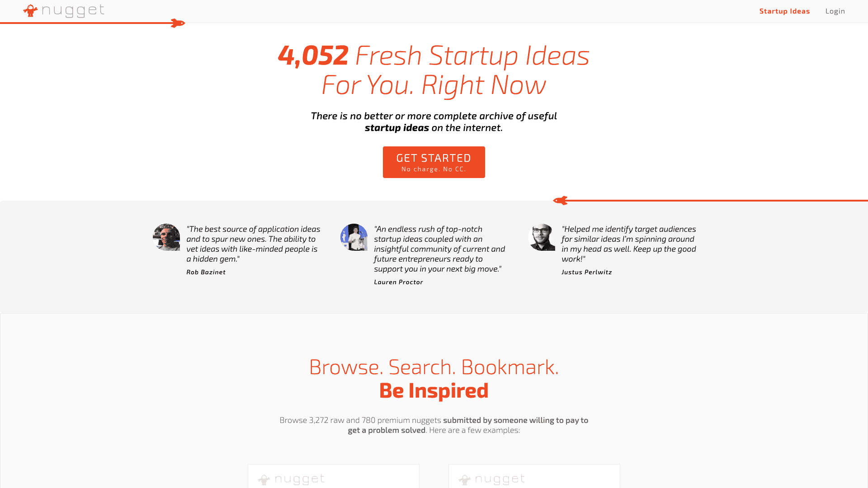
Task: Open the Startup Ideas nav item
Action: click(784, 11)
